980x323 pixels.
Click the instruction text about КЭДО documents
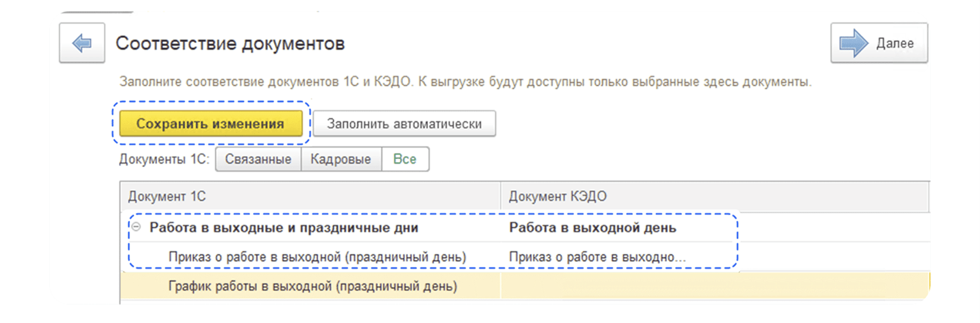(x=465, y=82)
